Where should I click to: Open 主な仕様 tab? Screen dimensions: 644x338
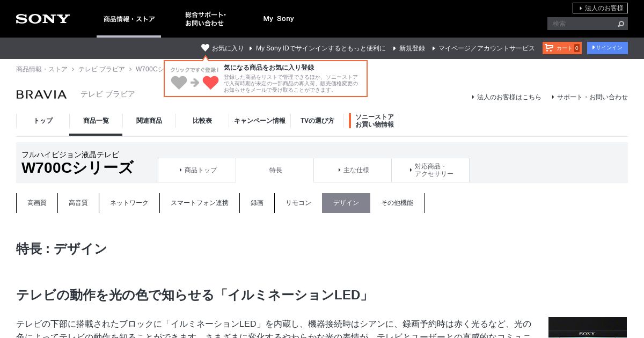(x=353, y=170)
